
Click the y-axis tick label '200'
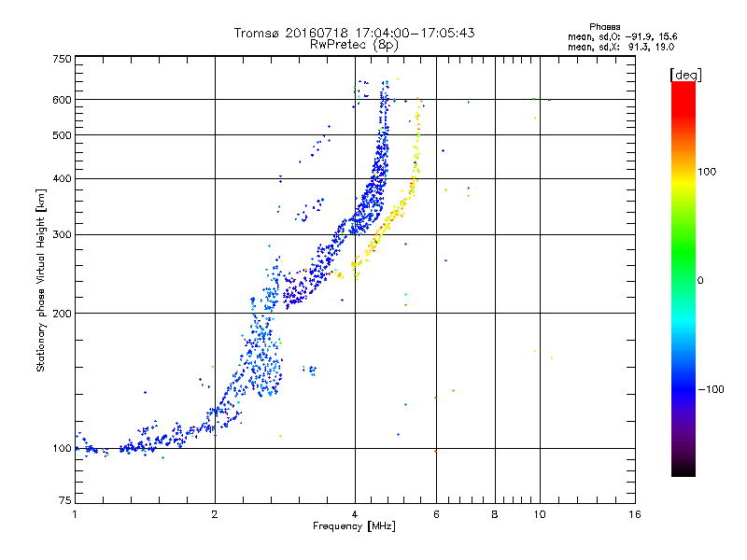tap(62, 314)
